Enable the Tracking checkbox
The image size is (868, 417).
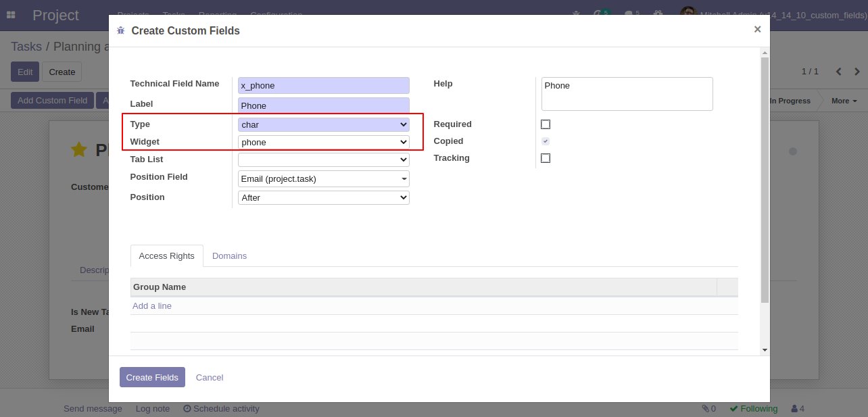click(546, 158)
